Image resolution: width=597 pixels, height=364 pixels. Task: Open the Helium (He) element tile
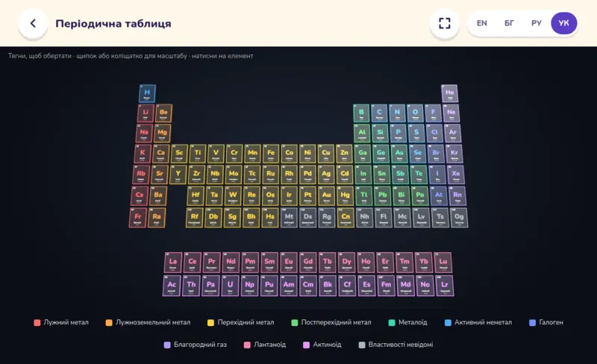click(450, 93)
